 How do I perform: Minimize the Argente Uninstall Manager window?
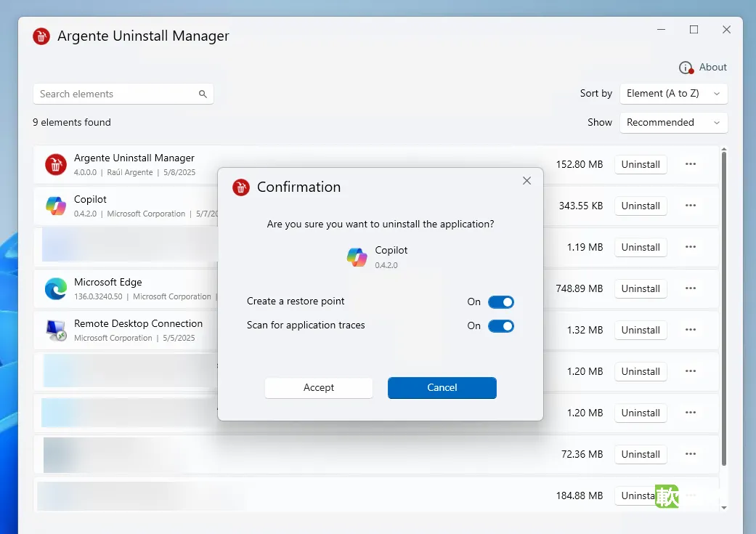click(661, 30)
